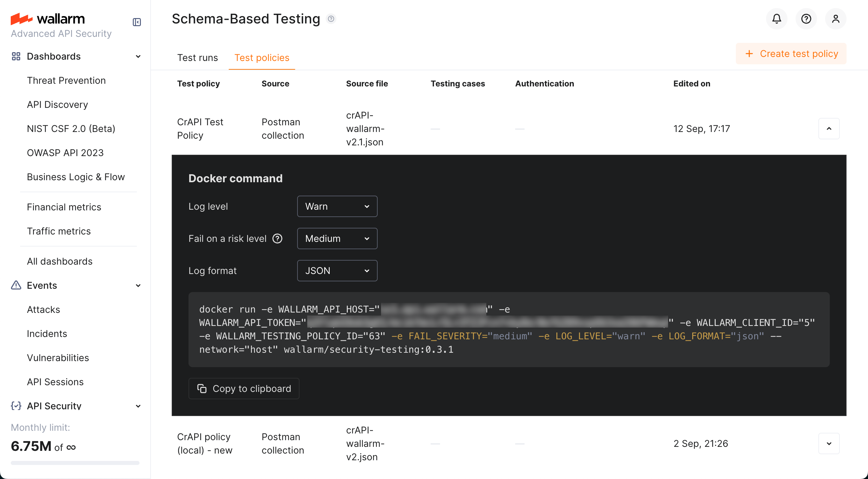Select the Test policies tab

pos(262,58)
